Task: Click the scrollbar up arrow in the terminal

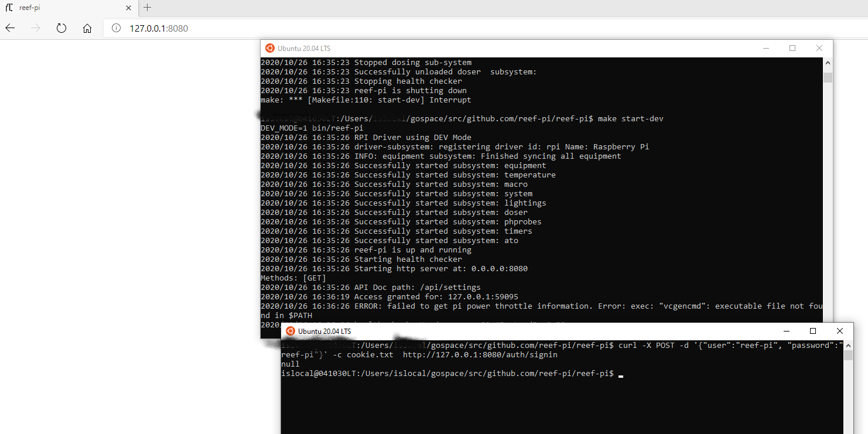Action: click(828, 63)
